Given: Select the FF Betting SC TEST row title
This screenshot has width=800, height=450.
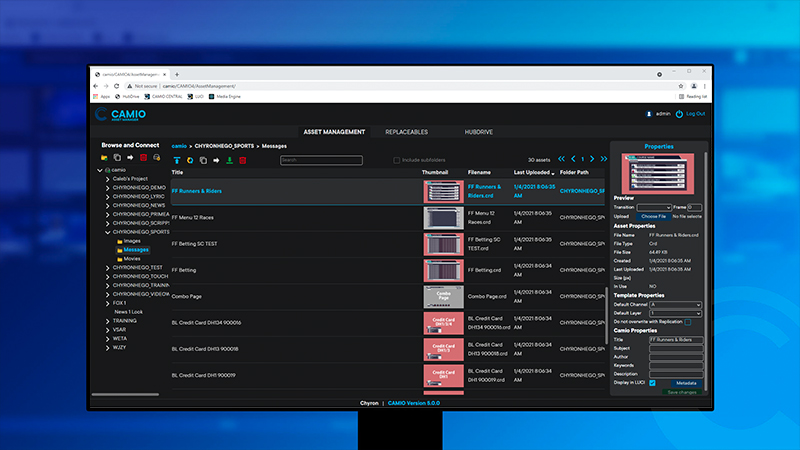Looking at the screenshot, I should coord(194,244).
